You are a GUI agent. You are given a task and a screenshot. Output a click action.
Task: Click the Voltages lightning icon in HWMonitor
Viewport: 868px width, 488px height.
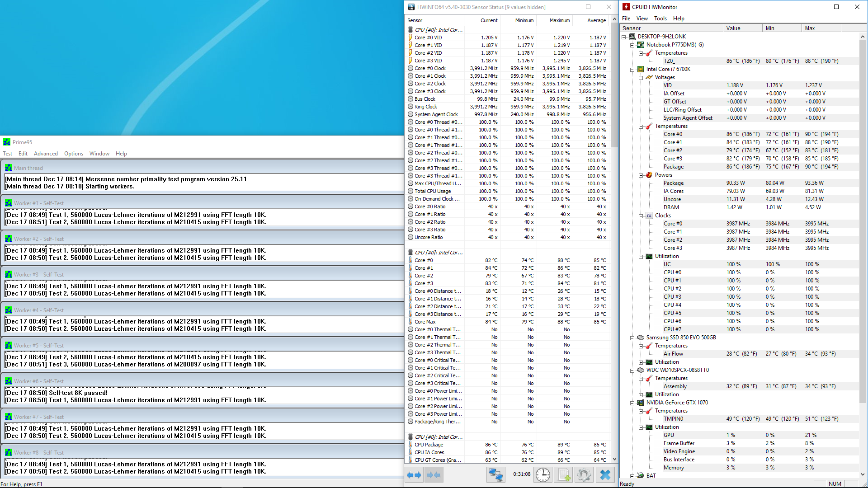point(649,77)
